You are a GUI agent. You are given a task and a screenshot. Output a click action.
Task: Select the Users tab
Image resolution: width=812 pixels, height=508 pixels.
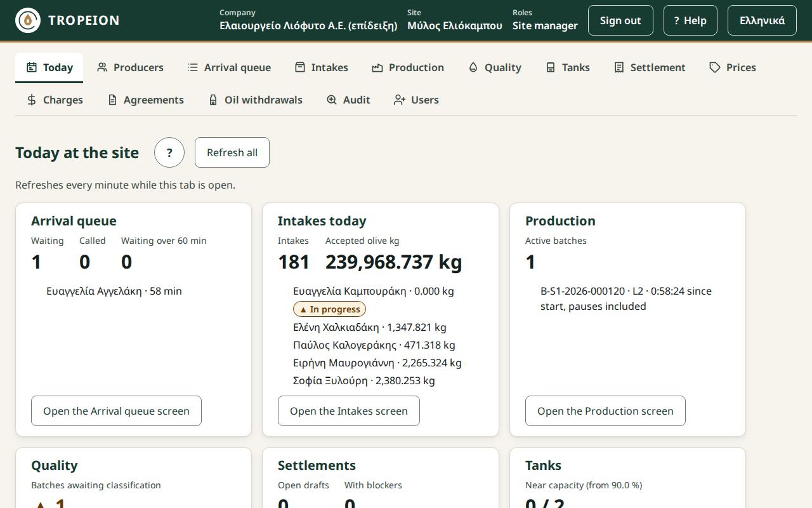pos(416,100)
